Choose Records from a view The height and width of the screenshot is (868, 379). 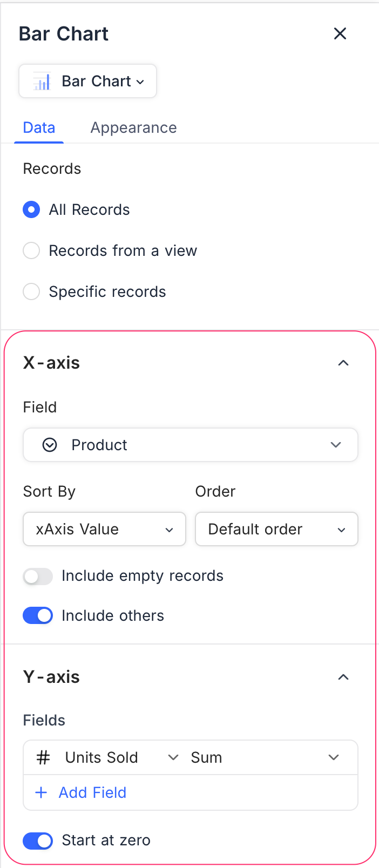point(31,250)
